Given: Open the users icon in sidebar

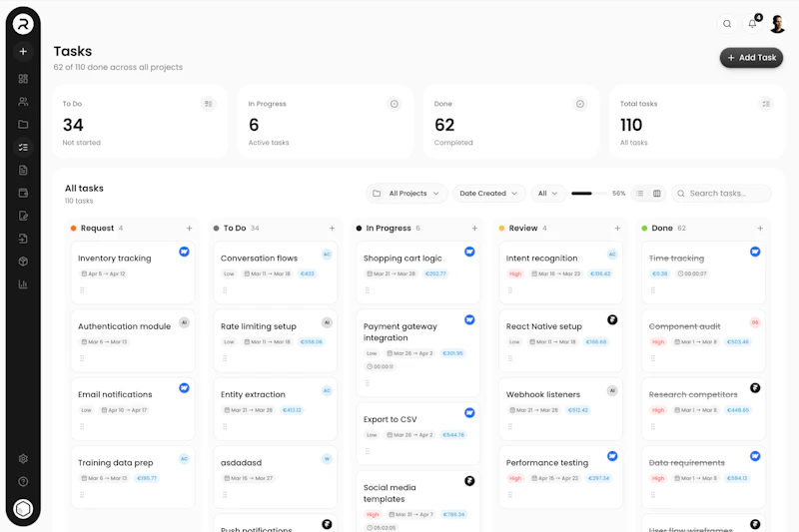Looking at the screenshot, I should point(23,102).
